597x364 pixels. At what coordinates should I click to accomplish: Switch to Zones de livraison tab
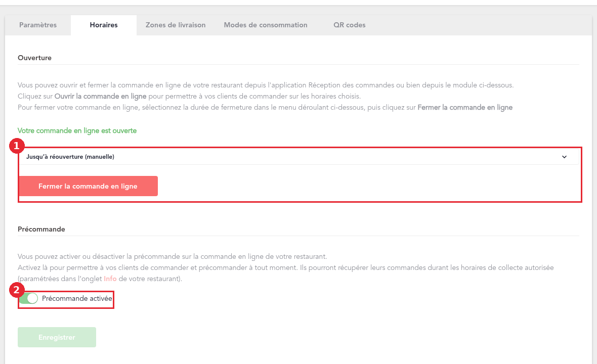tap(176, 25)
